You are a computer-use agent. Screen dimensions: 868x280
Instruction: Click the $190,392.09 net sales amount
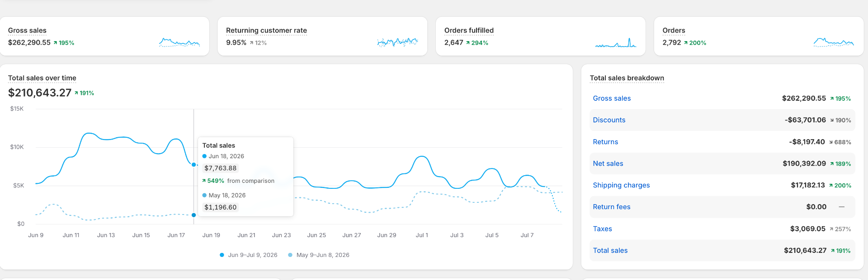tap(804, 163)
